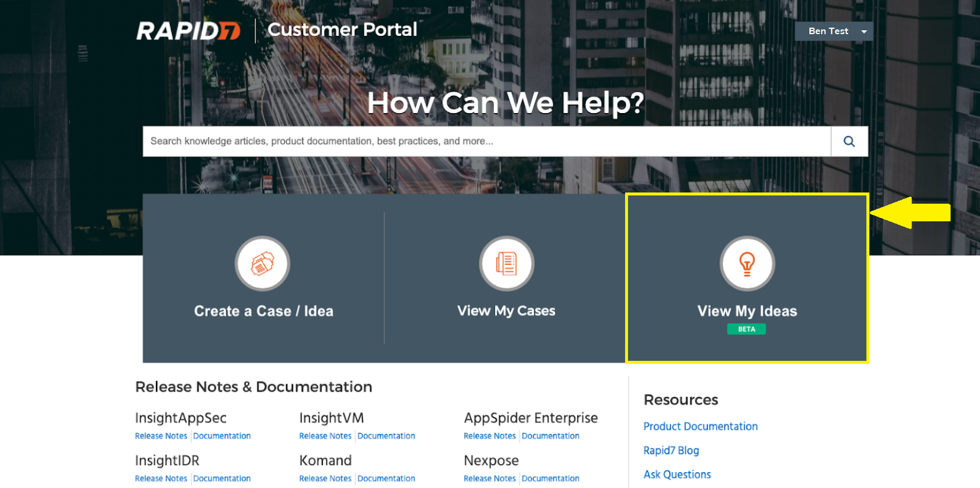
Task: Open AppSpider Enterprise Documentation
Action: click(550, 436)
